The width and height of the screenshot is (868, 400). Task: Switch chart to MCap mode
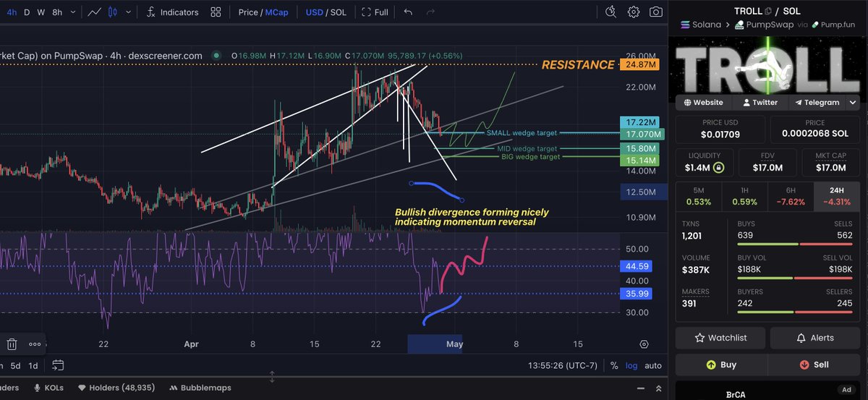click(276, 12)
